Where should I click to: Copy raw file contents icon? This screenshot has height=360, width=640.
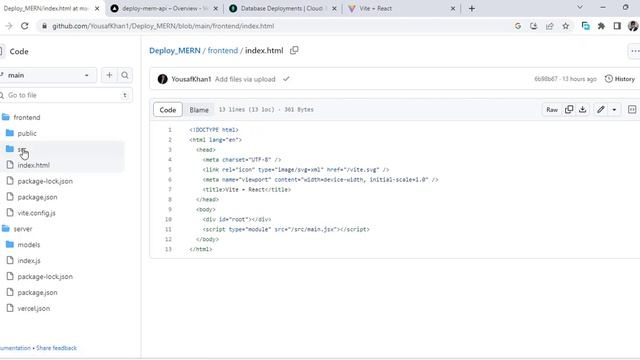click(x=569, y=109)
